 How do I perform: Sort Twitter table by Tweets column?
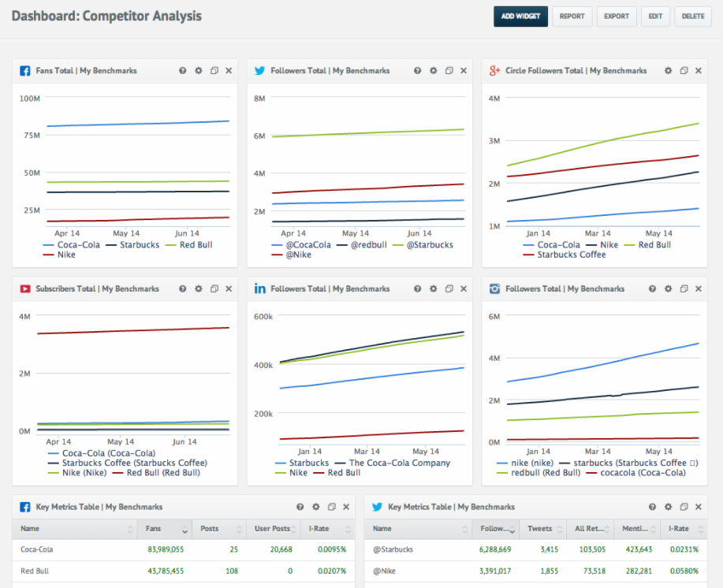tap(543, 529)
